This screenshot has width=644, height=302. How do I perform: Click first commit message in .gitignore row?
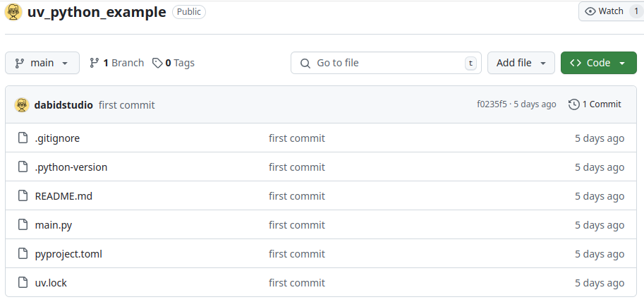tap(297, 138)
